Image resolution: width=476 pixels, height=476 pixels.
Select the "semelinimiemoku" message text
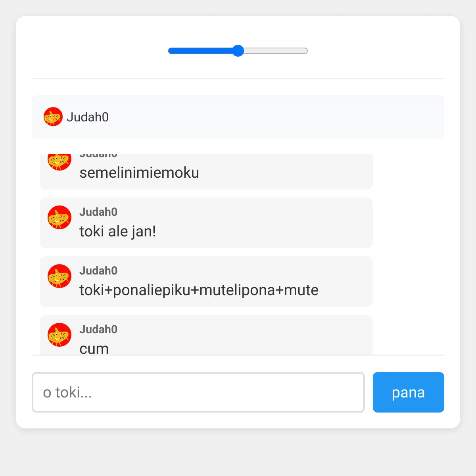139,173
